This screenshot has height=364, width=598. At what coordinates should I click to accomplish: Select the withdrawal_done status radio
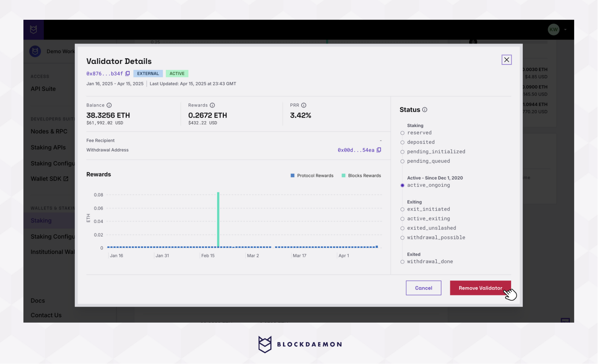coord(402,262)
